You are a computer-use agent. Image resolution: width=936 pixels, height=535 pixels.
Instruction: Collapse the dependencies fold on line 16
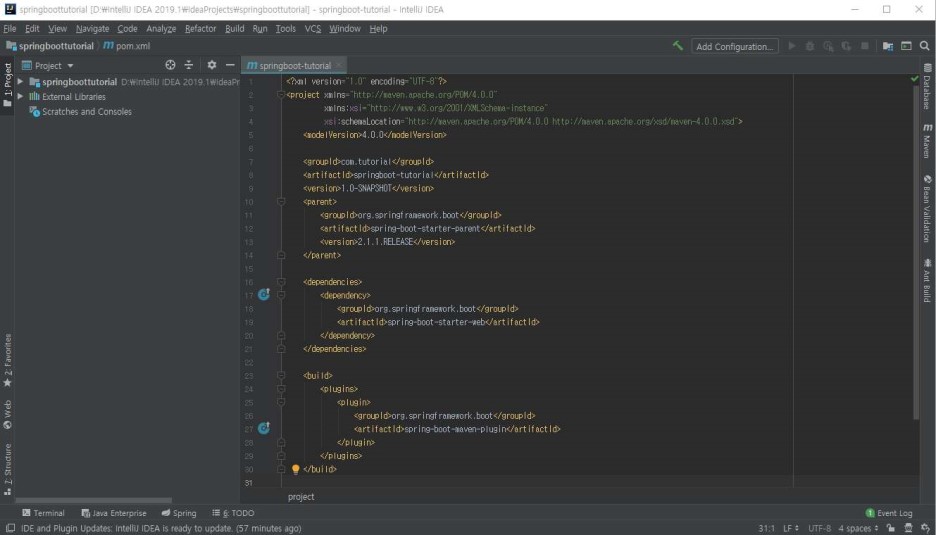click(281, 282)
